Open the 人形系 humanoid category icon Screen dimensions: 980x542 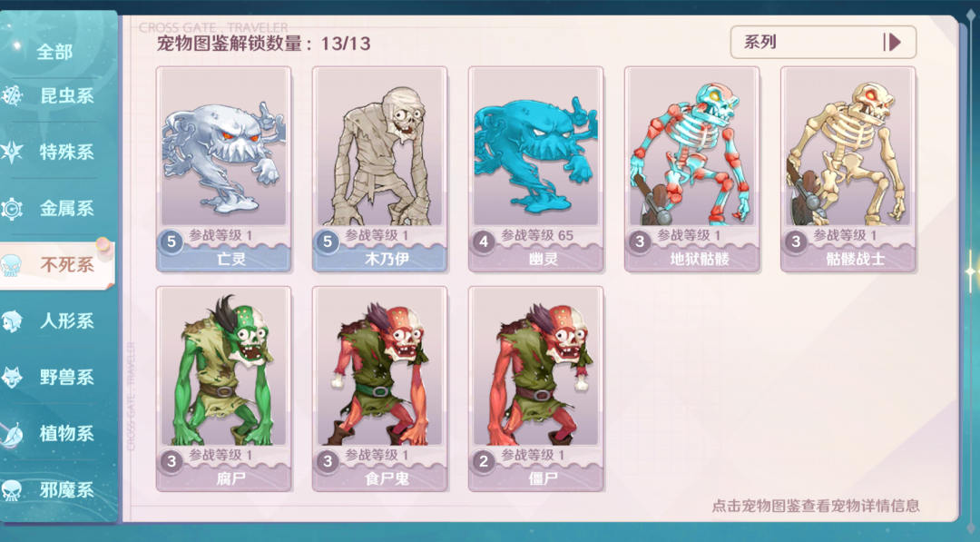12,320
